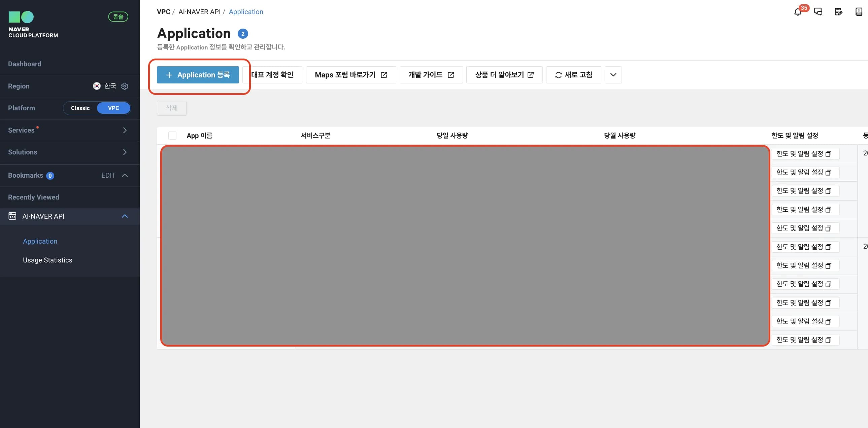Click the Application count badge 2

[x=243, y=34]
